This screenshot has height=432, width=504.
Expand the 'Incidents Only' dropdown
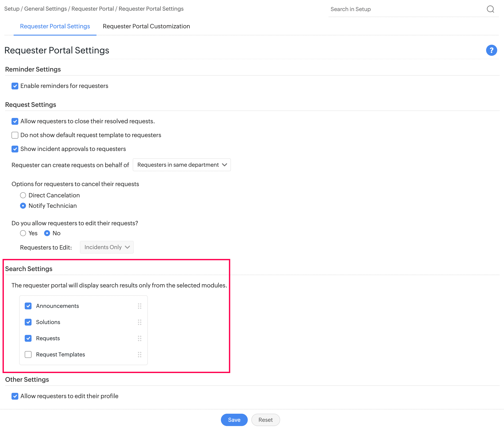[107, 247]
